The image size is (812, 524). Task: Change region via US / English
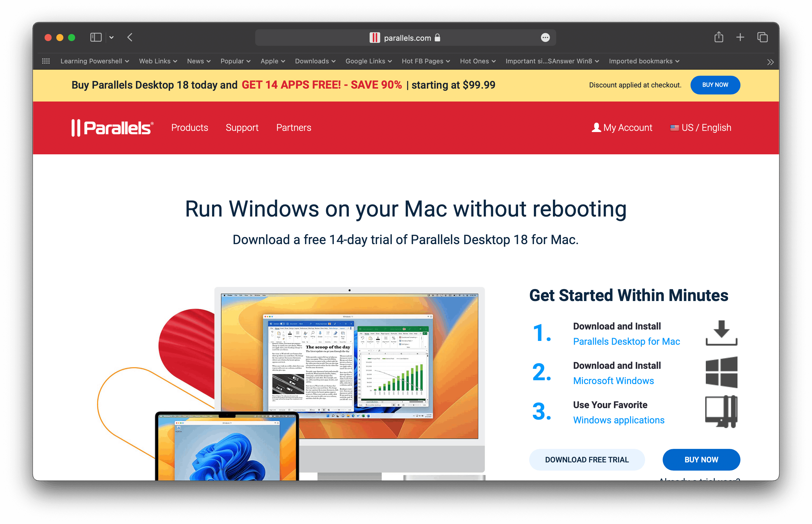tap(701, 128)
